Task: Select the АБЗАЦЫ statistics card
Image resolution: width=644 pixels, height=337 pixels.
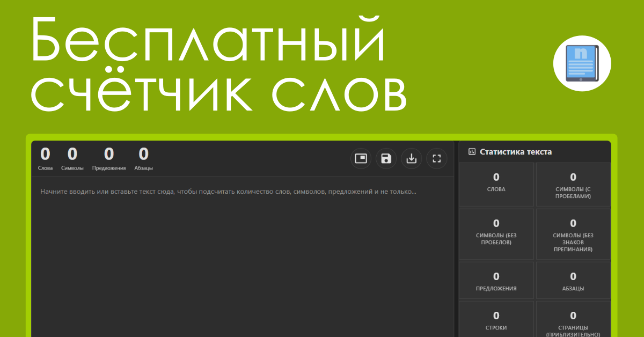Action: pyautogui.click(x=573, y=280)
